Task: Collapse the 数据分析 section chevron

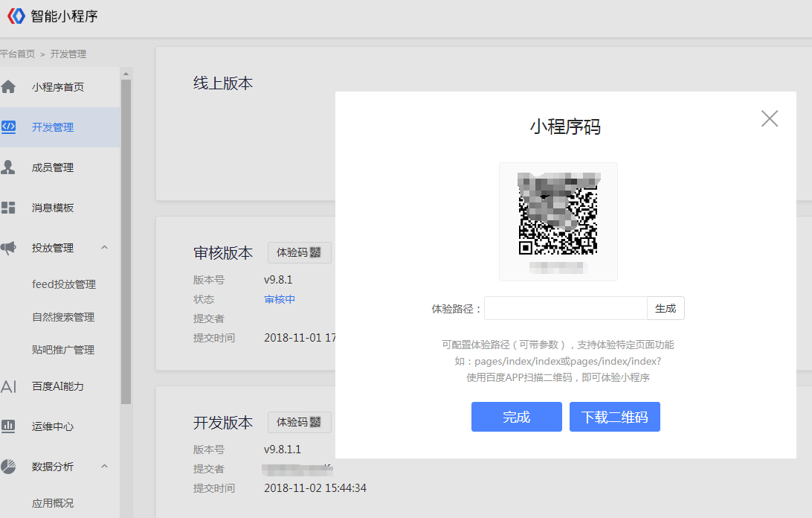Action: pyautogui.click(x=104, y=467)
